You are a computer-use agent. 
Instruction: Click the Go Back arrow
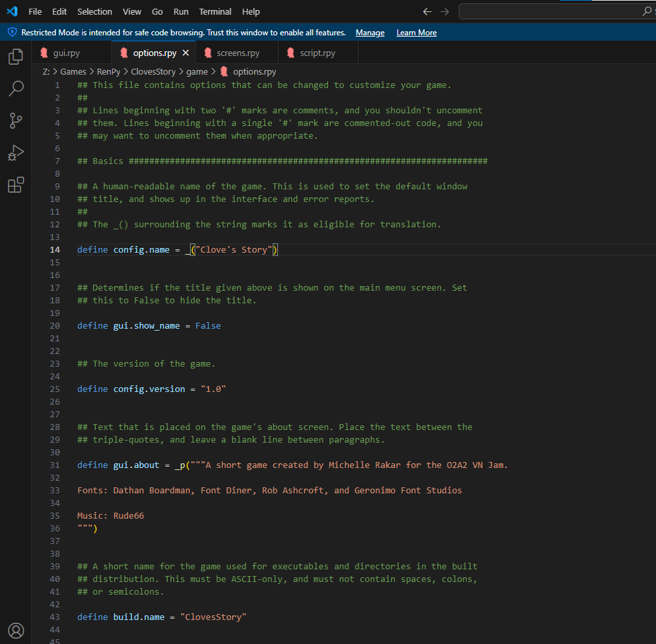click(427, 12)
